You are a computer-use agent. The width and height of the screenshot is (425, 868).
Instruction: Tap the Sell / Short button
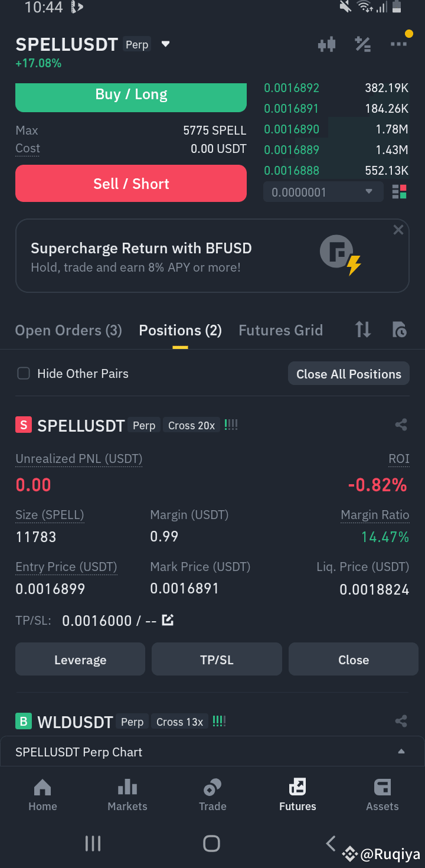(x=131, y=184)
